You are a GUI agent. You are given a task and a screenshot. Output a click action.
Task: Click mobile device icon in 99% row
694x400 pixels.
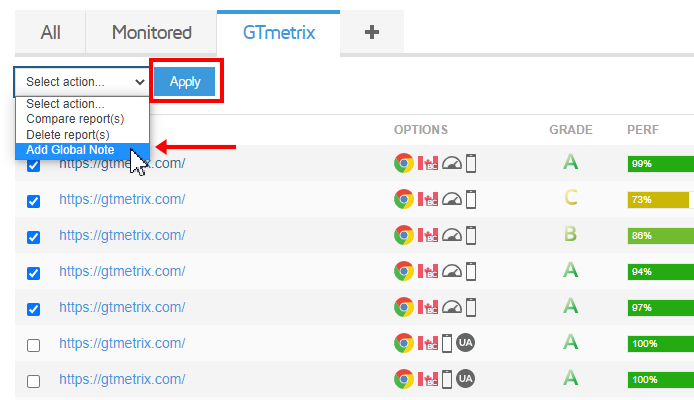(471, 163)
